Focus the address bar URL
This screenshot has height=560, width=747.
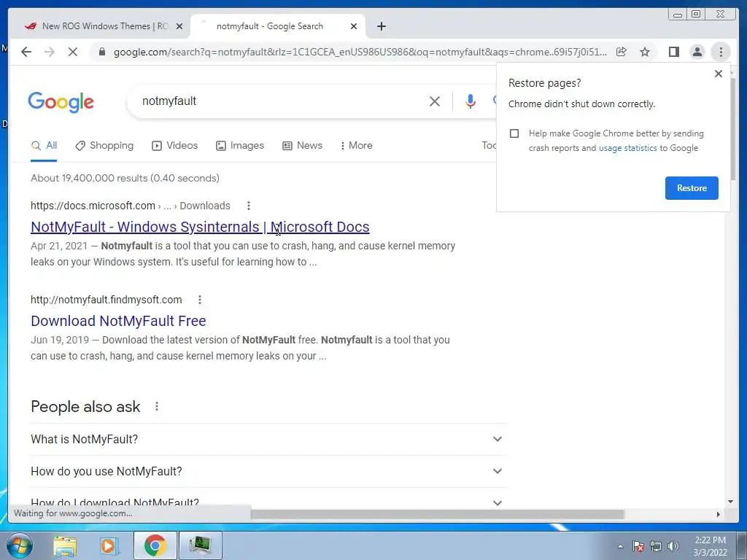pyautogui.click(x=360, y=52)
